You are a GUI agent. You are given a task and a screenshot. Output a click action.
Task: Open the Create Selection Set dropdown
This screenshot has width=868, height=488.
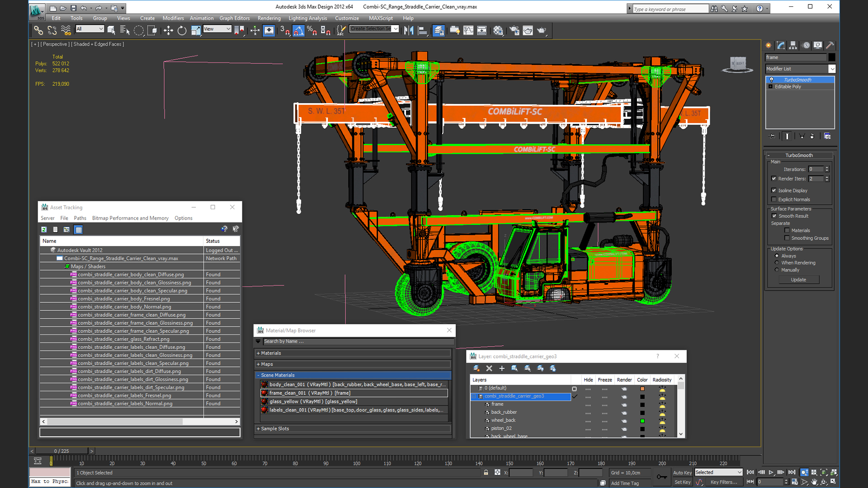pos(374,28)
